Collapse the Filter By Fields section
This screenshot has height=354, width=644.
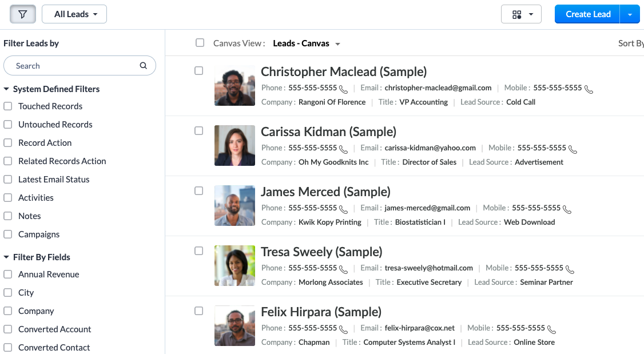coord(7,257)
